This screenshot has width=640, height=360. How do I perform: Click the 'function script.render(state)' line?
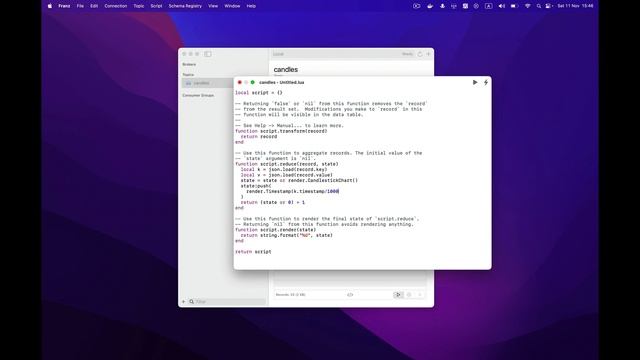276,230
